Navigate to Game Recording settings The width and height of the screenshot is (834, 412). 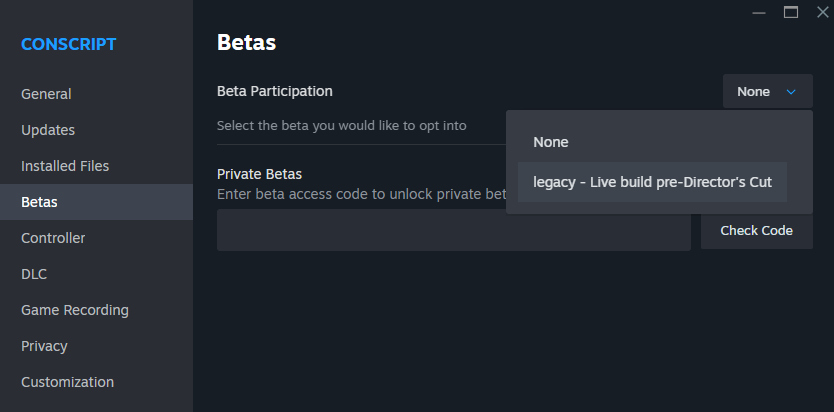(x=75, y=310)
